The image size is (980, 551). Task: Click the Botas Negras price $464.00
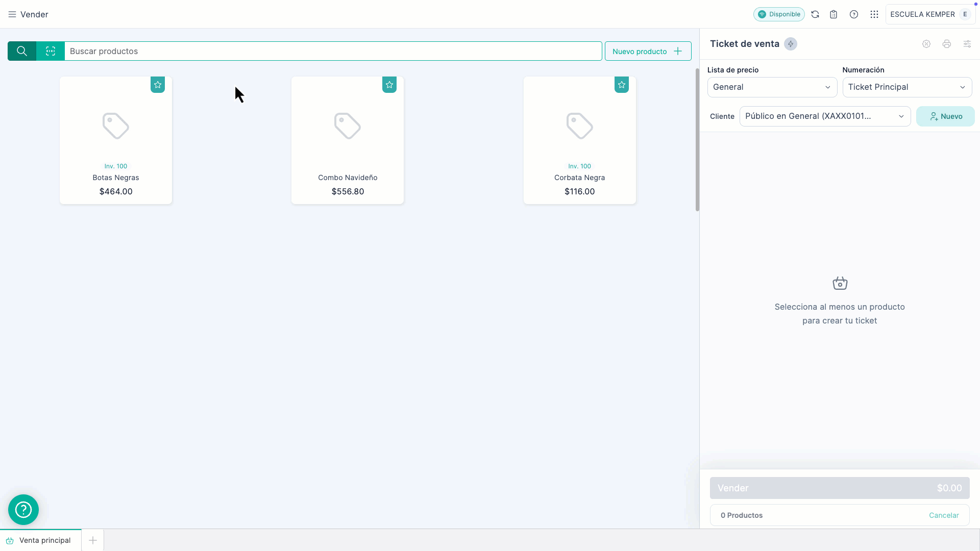click(116, 192)
